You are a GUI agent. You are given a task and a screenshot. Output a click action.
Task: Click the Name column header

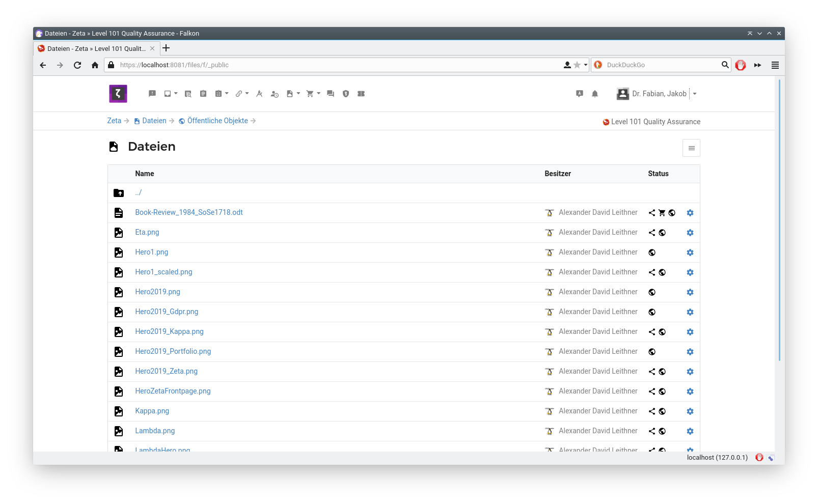click(x=145, y=174)
